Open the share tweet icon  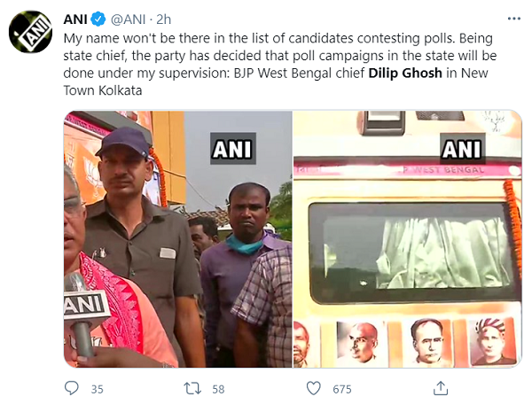click(439, 388)
